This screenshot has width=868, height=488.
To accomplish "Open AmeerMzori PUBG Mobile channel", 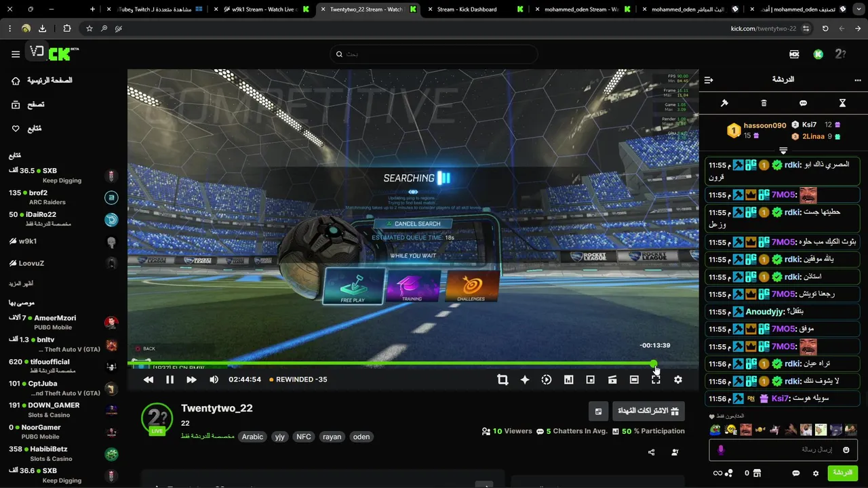I will coord(64,322).
